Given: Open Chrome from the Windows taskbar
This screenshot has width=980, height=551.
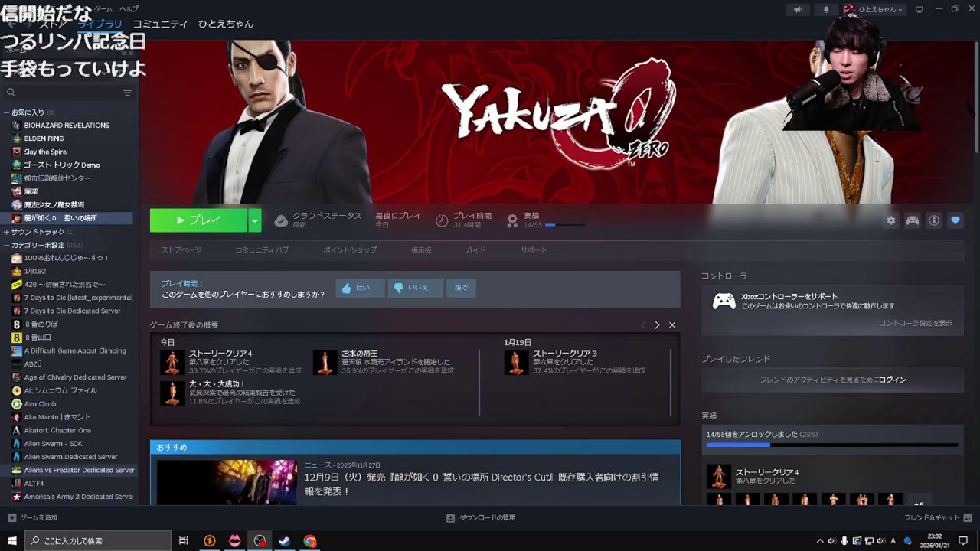Looking at the screenshot, I should (x=310, y=540).
